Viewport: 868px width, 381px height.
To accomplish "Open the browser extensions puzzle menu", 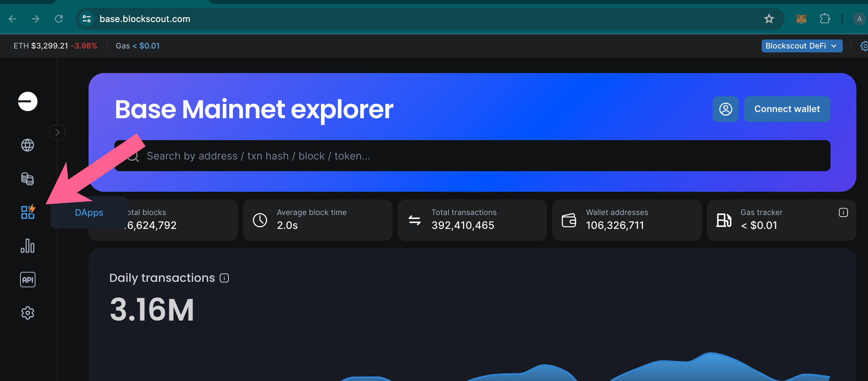I will (x=825, y=19).
